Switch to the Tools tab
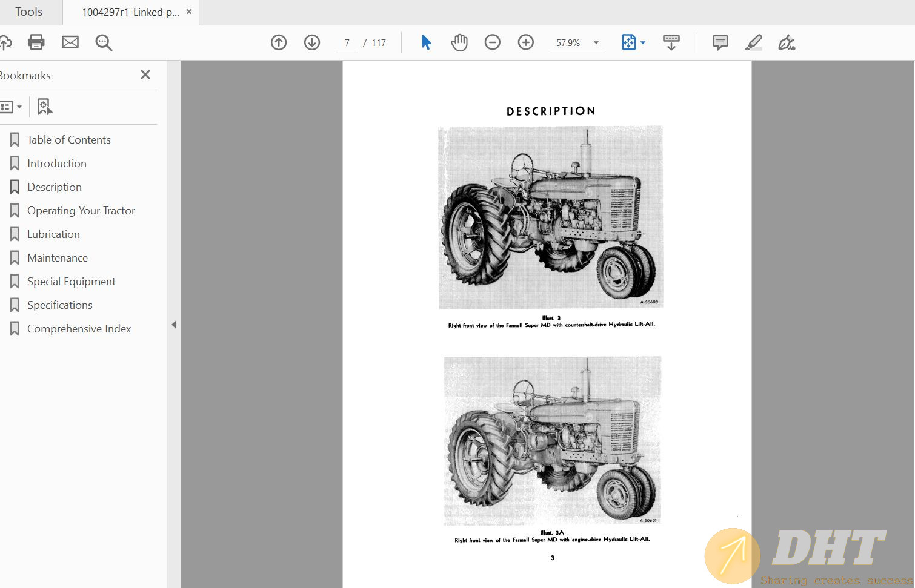The height and width of the screenshot is (588, 915). click(x=28, y=12)
